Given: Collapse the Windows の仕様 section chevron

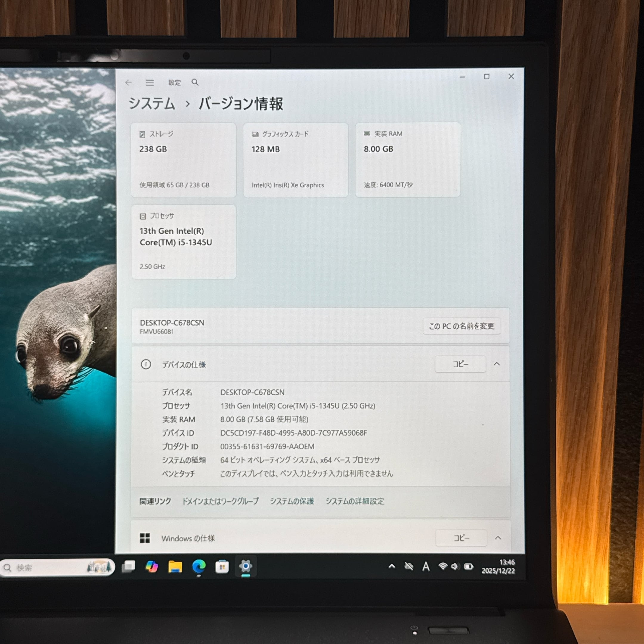Looking at the screenshot, I should pos(498,538).
